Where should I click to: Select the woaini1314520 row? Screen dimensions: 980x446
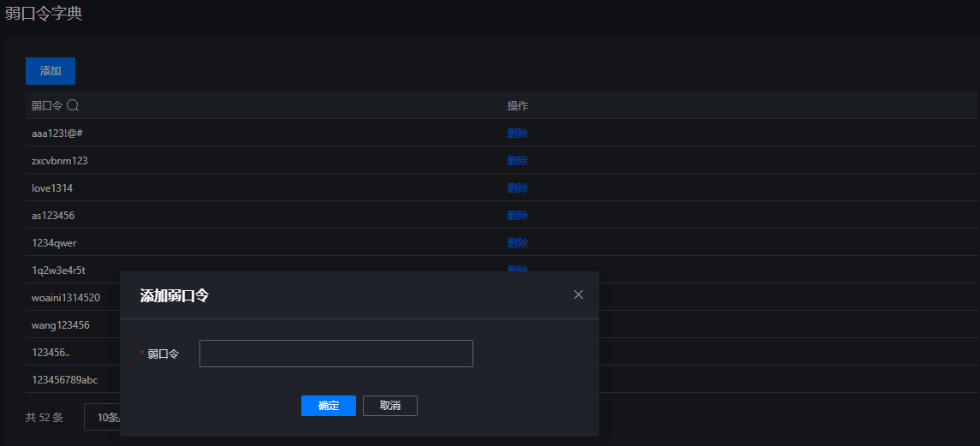(73, 297)
